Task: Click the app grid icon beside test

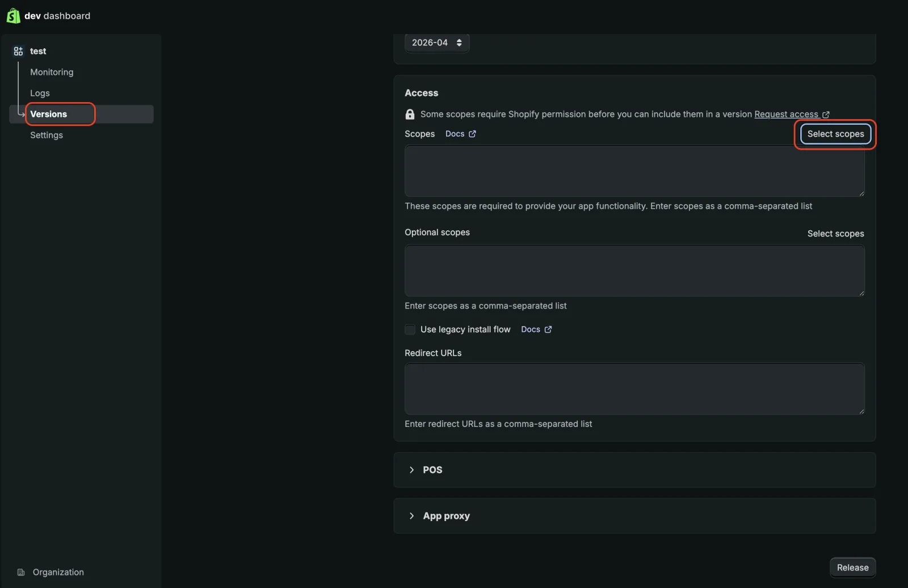Action: (x=18, y=51)
